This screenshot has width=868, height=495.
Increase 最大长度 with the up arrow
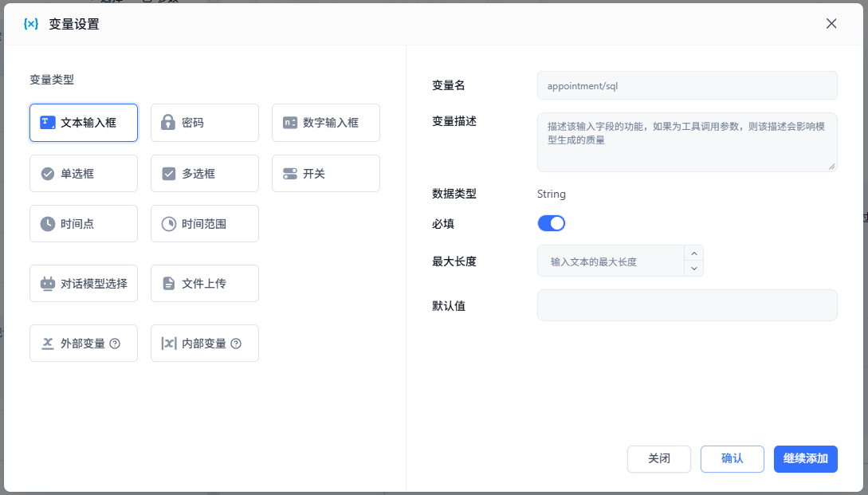click(x=693, y=253)
